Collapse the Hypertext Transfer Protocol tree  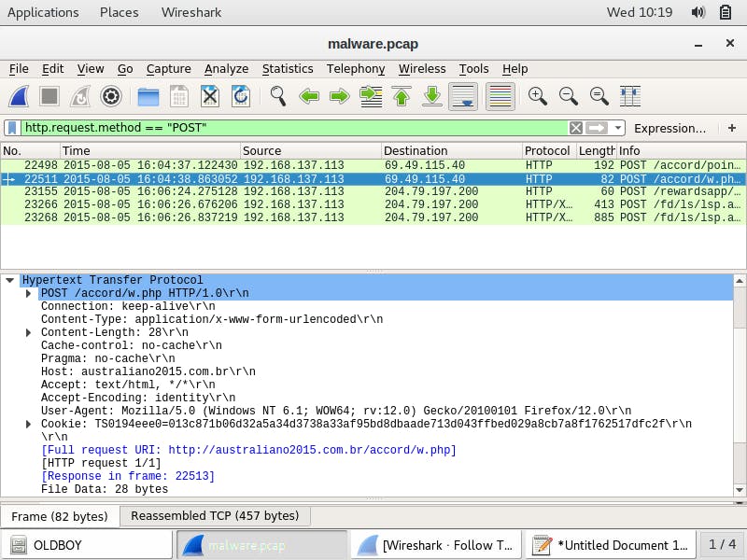9,280
